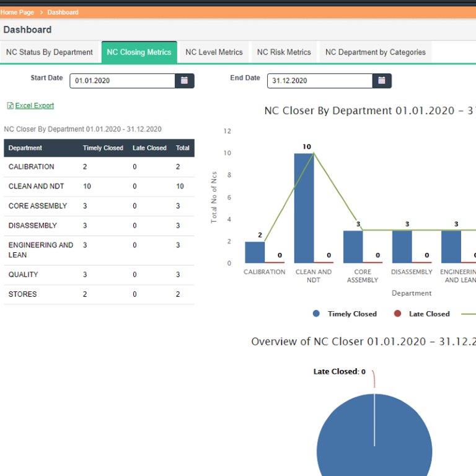
Task: Select CLEAN AND NDT table row
Action: (x=99, y=187)
